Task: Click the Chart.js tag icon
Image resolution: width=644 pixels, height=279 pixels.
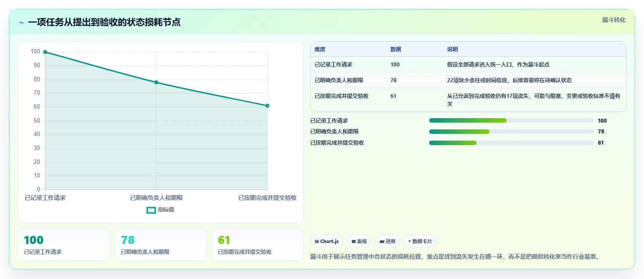Action: pos(317,242)
